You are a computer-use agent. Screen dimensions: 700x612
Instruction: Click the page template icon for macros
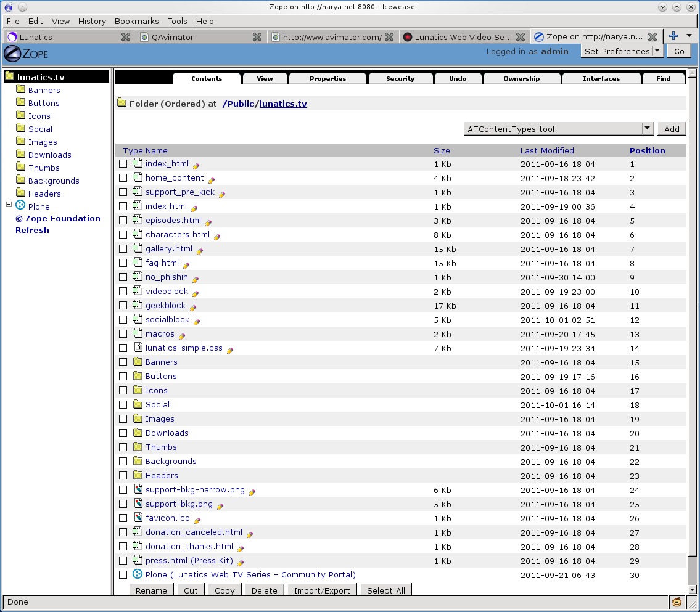tap(138, 333)
